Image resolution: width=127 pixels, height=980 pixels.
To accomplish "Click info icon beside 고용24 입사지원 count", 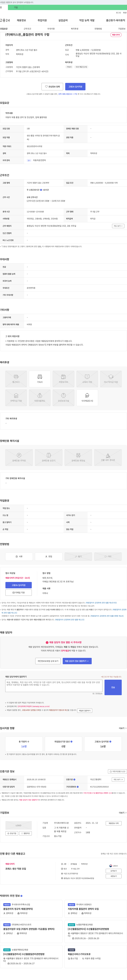I will click(110, 741).
